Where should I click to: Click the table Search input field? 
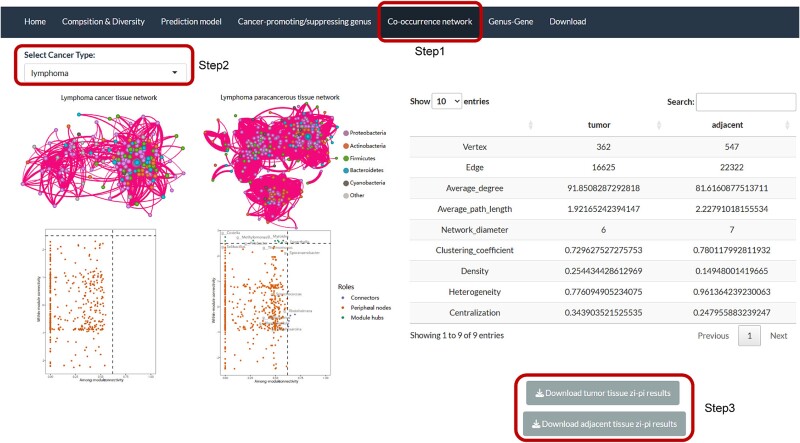click(745, 102)
